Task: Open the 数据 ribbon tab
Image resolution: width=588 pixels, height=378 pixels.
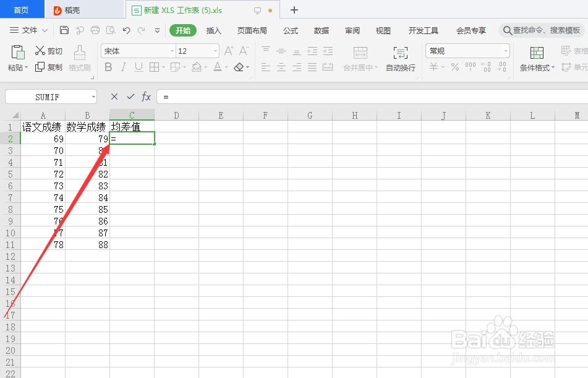Action: tap(322, 30)
